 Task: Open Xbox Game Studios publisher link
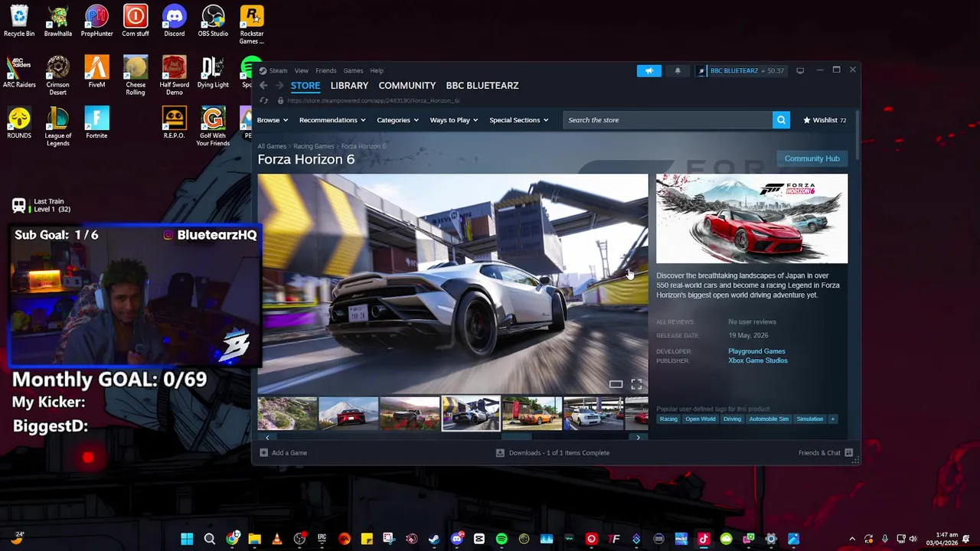tap(758, 360)
